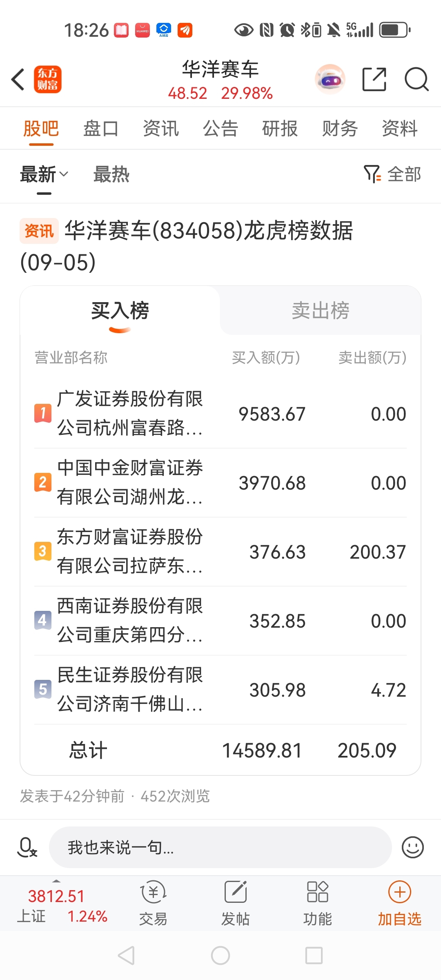Screen dimensions: 441x980
Task: Tap voice-to-text icon beside comment box
Action: pos(27,847)
